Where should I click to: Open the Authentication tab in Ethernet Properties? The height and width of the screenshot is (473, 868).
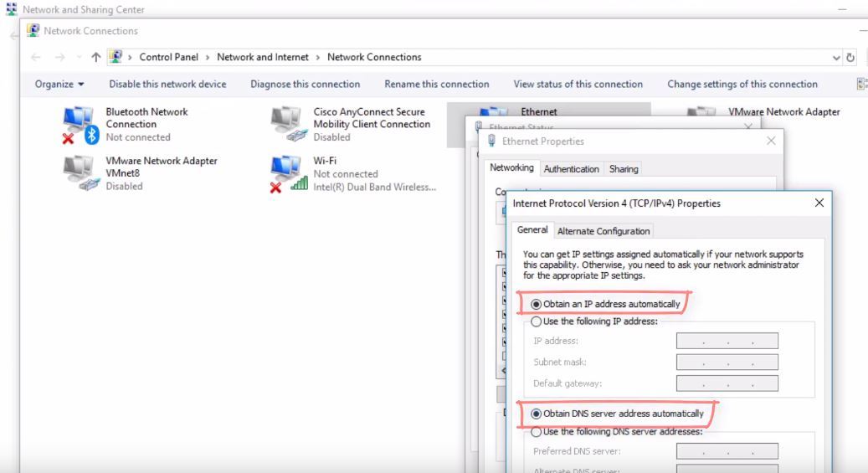click(571, 169)
